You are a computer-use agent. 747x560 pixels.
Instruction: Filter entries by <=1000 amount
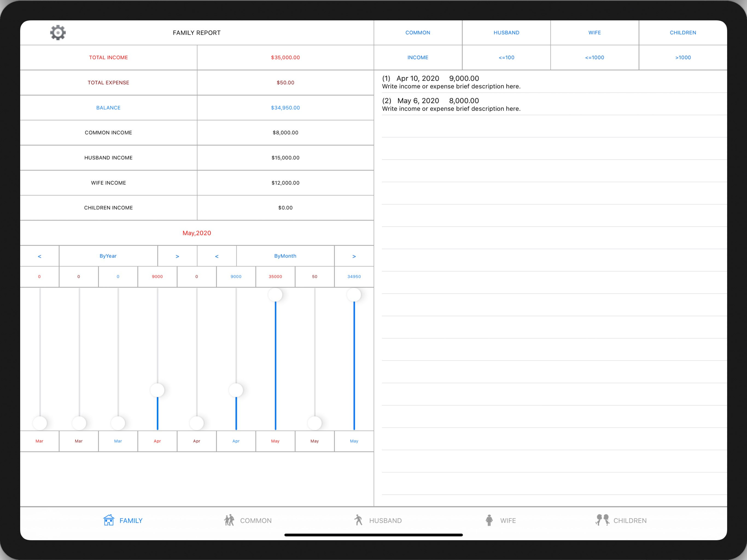point(594,57)
